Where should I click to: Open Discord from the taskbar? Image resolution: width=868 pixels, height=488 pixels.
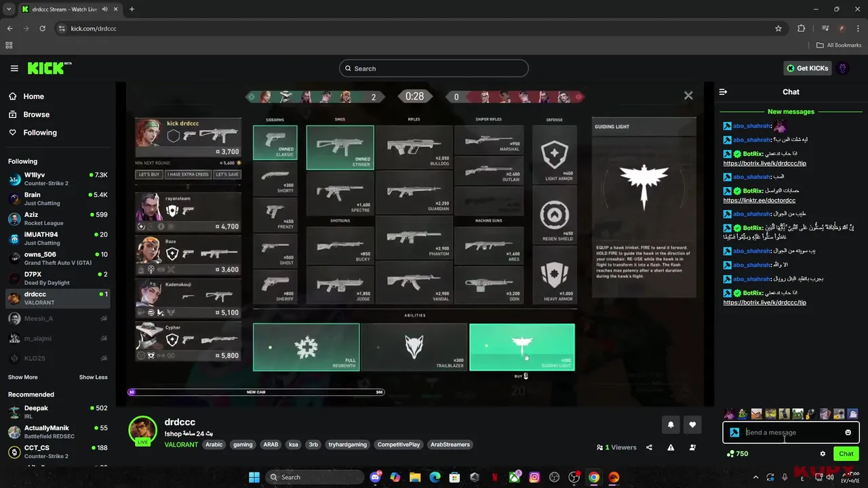click(x=376, y=477)
